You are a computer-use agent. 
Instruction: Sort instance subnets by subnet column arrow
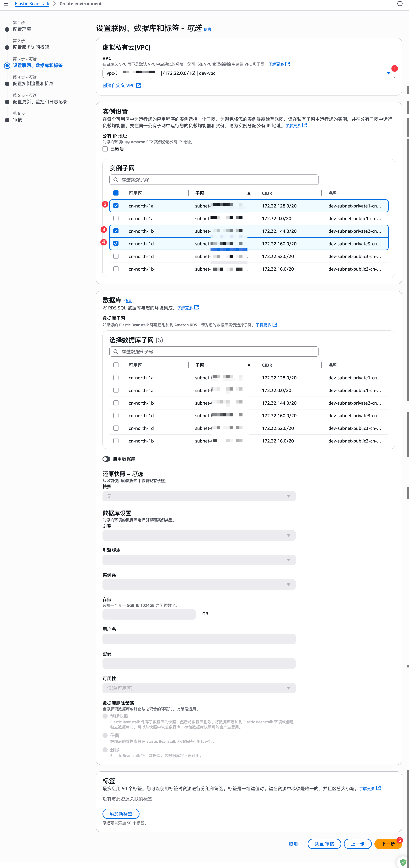click(249, 193)
